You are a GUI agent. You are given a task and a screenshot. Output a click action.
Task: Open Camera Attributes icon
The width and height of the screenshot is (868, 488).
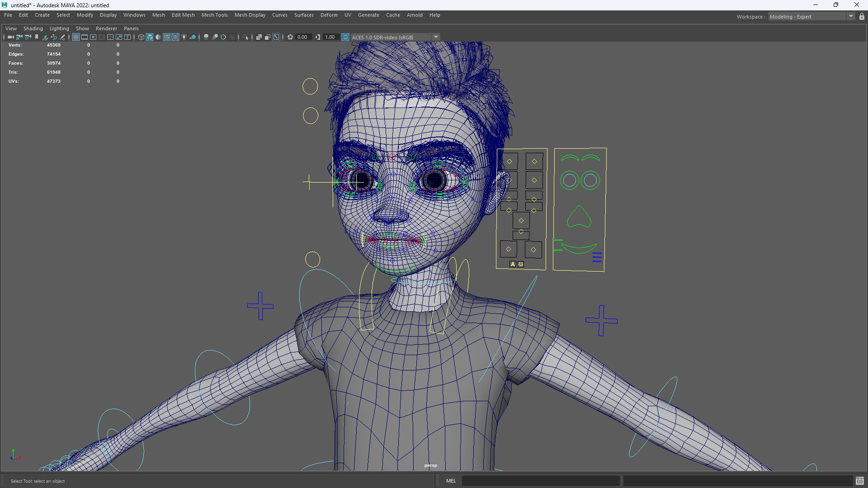pyautogui.click(x=28, y=37)
